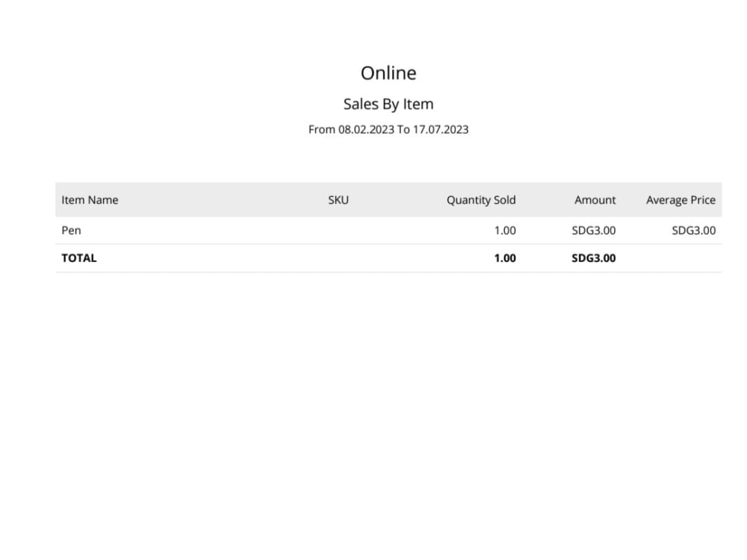Select Pen's Amount value SDG3.00
The height and width of the screenshot is (560, 747).
coord(594,231)
